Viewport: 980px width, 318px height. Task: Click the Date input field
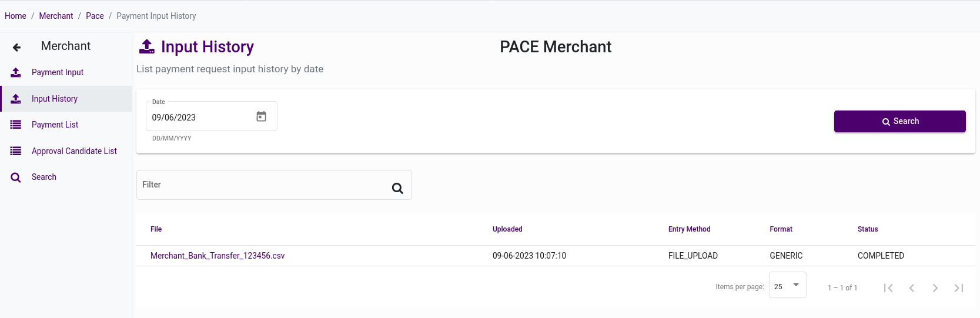point(199,117)
